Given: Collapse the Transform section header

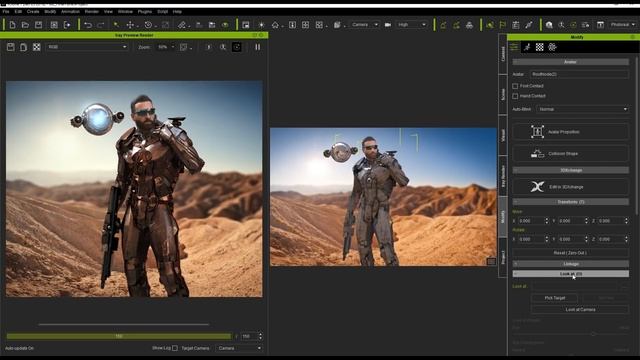Looking at the screenshot, I should [x=571, y=202].
